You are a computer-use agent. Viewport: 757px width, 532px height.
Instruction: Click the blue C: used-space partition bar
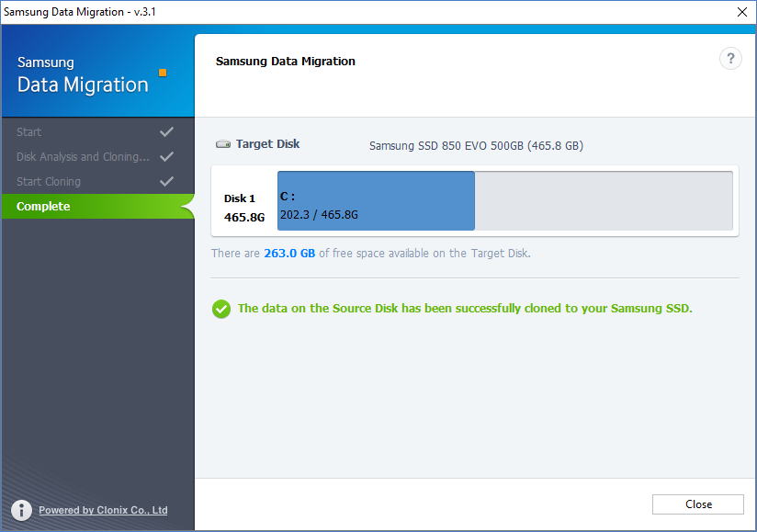376,200
